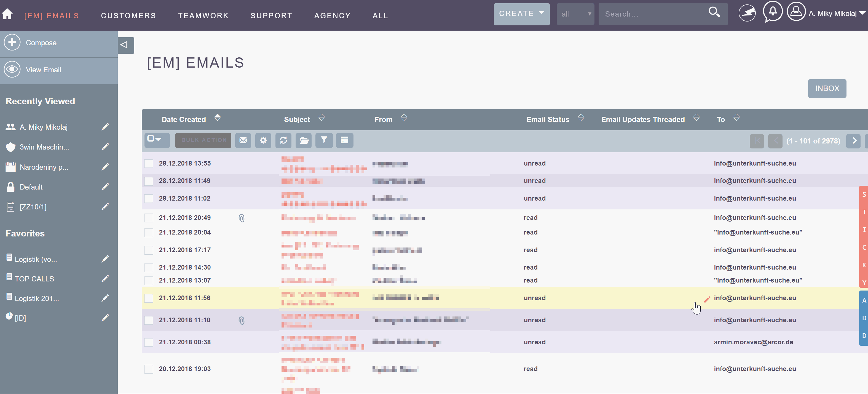868x394 pixels.
Task: Click the home icon in top bar
Action: tap(7, 14)
